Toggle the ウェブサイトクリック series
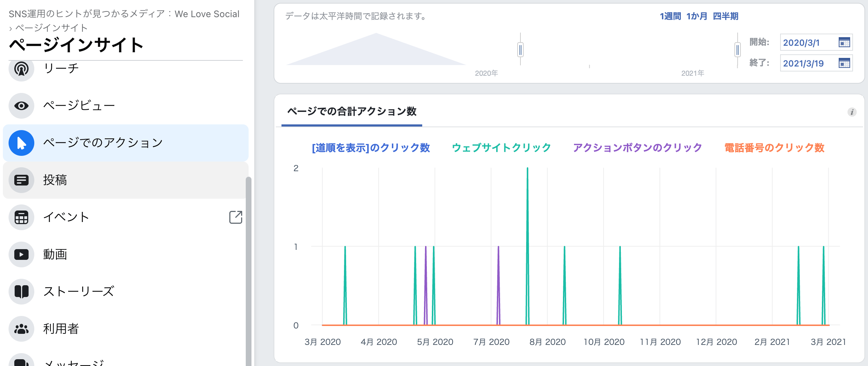The image size is (868, 366). tap(502, 148)
